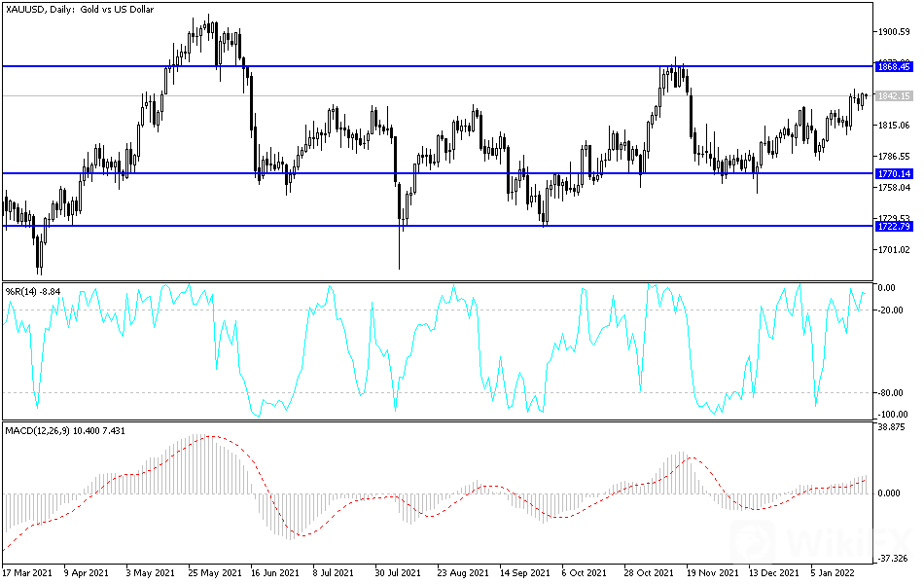Select the 1722.79 support level price tag
Screen dimensions: 924x584
[893, 226]
